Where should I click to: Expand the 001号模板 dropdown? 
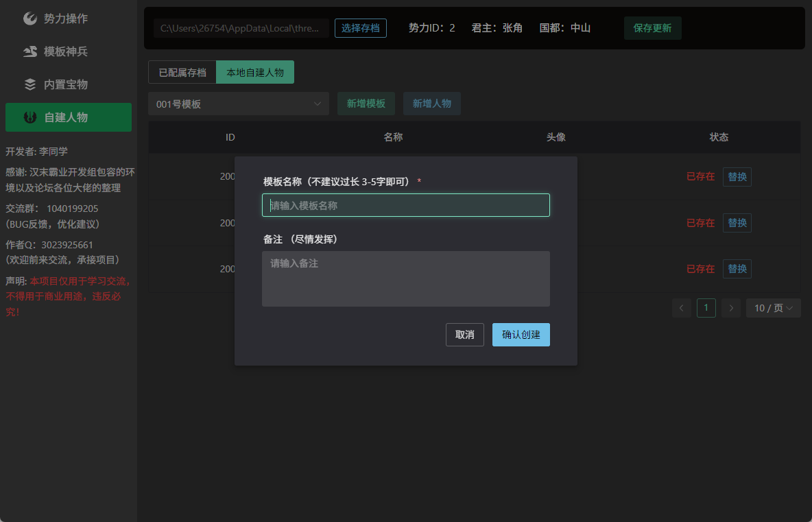tap(239, 104)
